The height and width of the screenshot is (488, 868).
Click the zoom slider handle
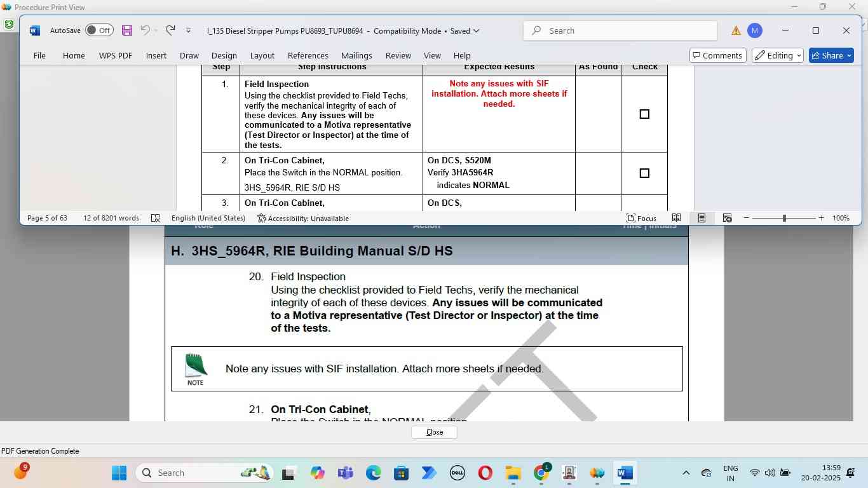(x=784, y=218)
